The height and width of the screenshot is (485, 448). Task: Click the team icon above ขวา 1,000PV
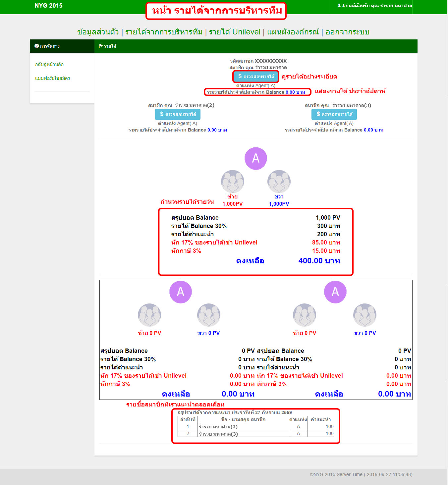(279, 182)
